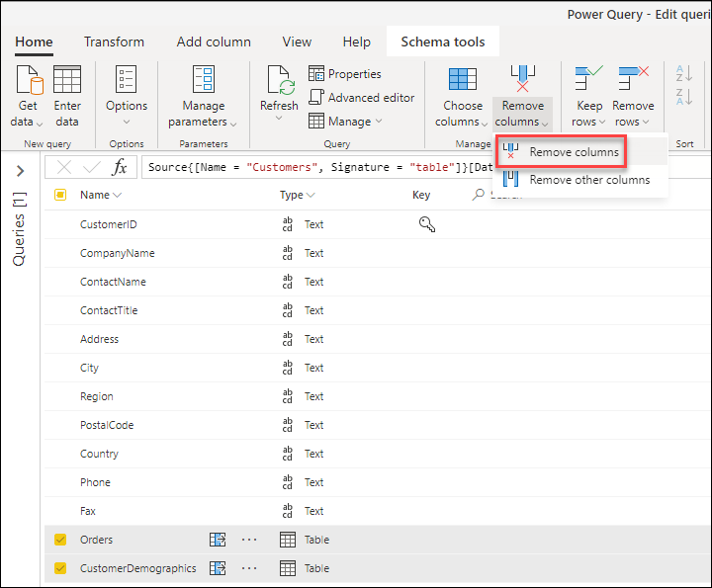Open the Get data icon
Image resolution: width=712 pixels, height=588 pixels.
30,79
